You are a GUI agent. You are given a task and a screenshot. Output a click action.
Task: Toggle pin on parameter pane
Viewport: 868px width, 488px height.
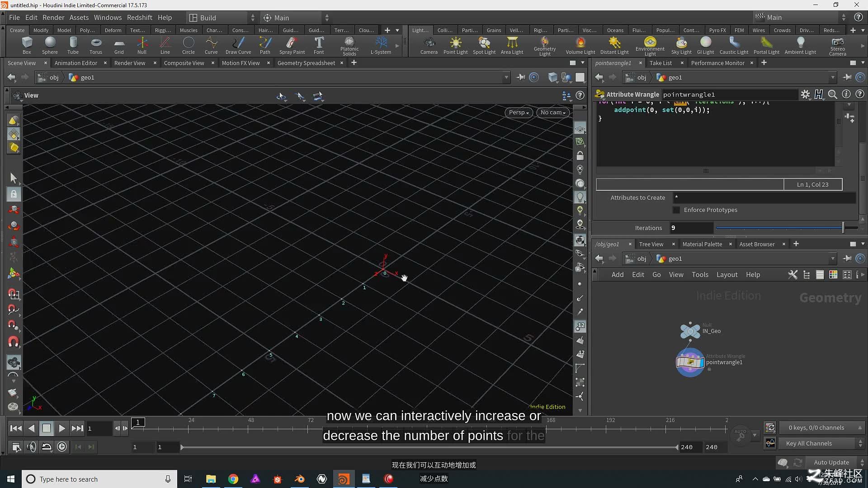[847, 77]
